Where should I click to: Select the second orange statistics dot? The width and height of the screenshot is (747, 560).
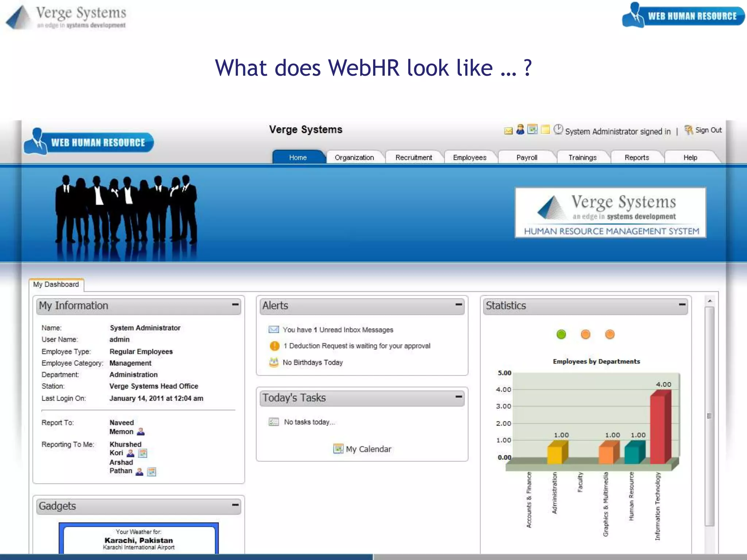[x=610, y=334]
